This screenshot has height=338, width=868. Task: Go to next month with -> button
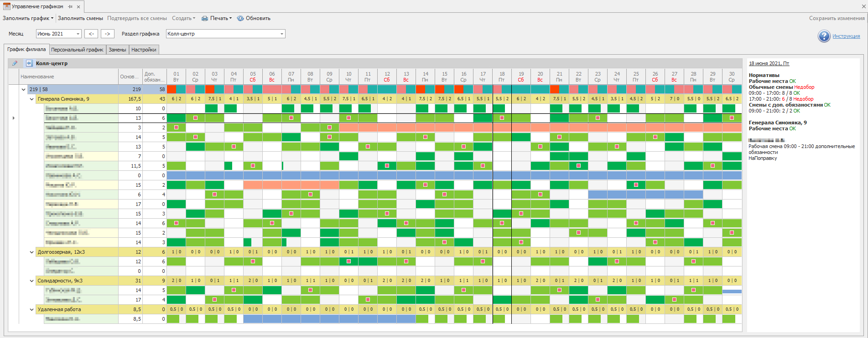pos(107,34)
